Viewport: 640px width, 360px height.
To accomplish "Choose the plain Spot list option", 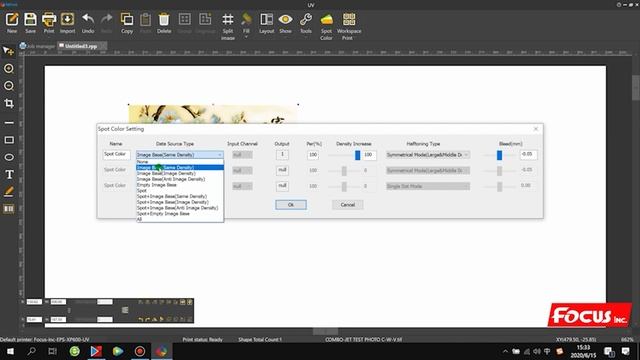I will pos(180,191).
